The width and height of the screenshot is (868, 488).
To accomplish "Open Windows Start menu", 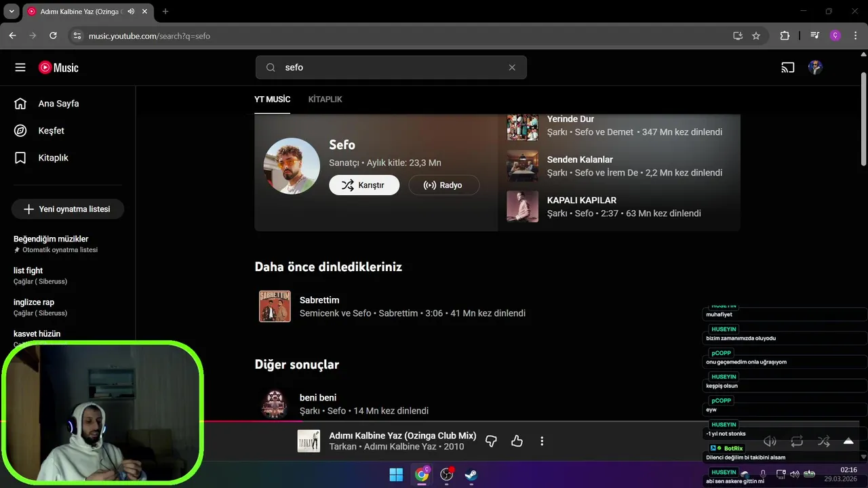I will click(396, 474).
